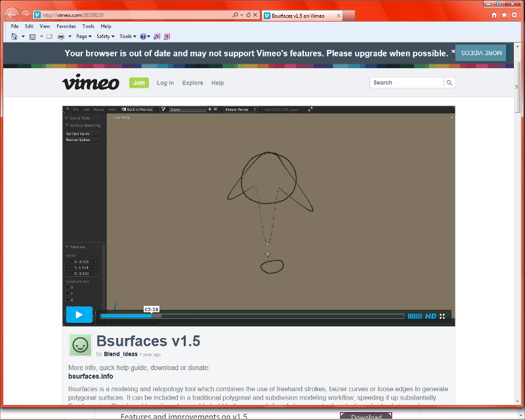
Task: Expand the Help icon dropdown arrow
Action: [149, 37]
